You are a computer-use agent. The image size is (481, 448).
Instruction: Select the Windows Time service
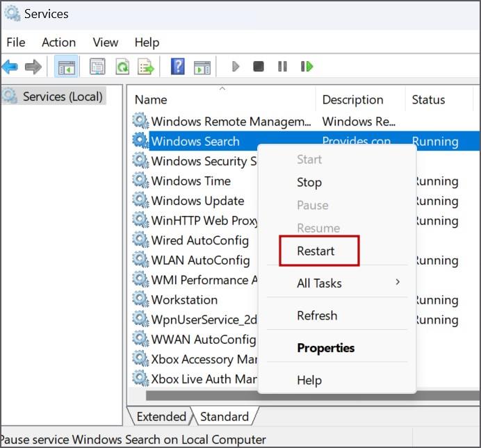click(191, 181)
